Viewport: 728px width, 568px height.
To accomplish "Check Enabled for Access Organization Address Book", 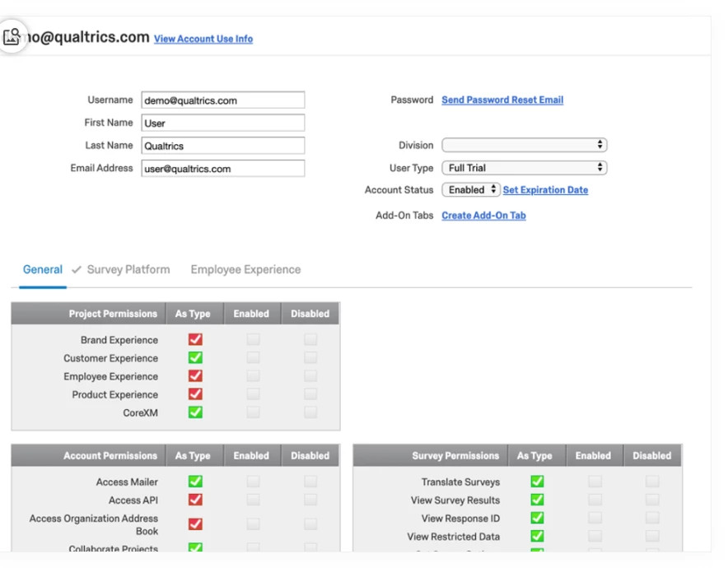I will (x=253, y=524).
